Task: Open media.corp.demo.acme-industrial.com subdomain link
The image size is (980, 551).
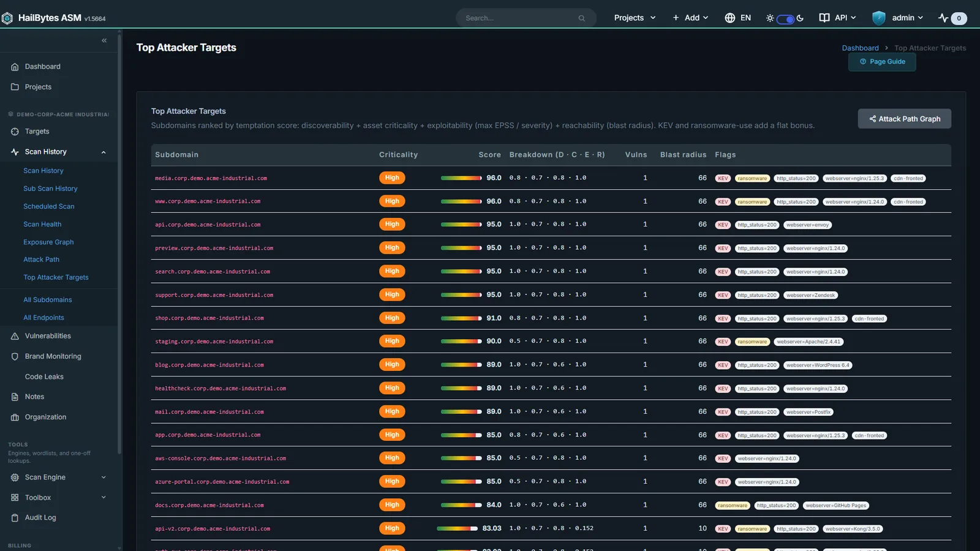Action: [211, 178]
